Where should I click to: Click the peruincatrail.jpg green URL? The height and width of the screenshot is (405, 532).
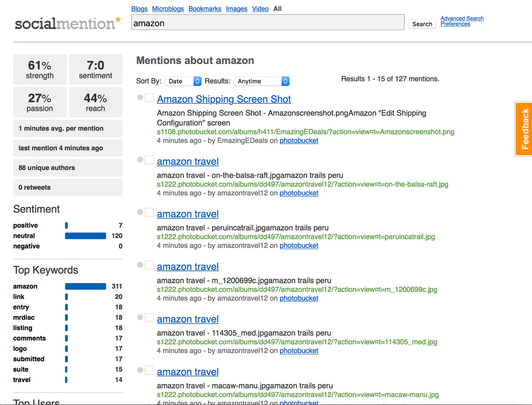tap(296, 237)
